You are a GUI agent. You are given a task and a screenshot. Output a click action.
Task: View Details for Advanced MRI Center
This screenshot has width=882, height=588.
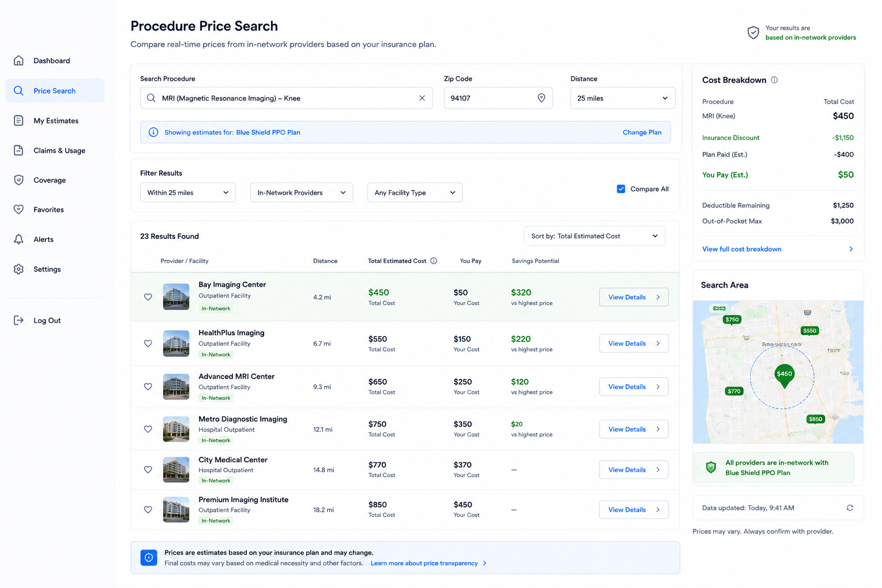633,387
